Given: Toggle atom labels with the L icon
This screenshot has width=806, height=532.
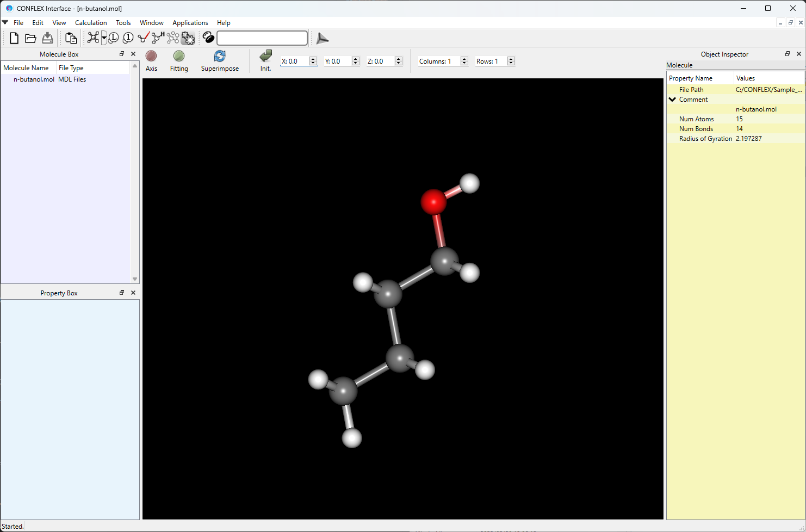Looking at the screenshot, I should [113, 38].
